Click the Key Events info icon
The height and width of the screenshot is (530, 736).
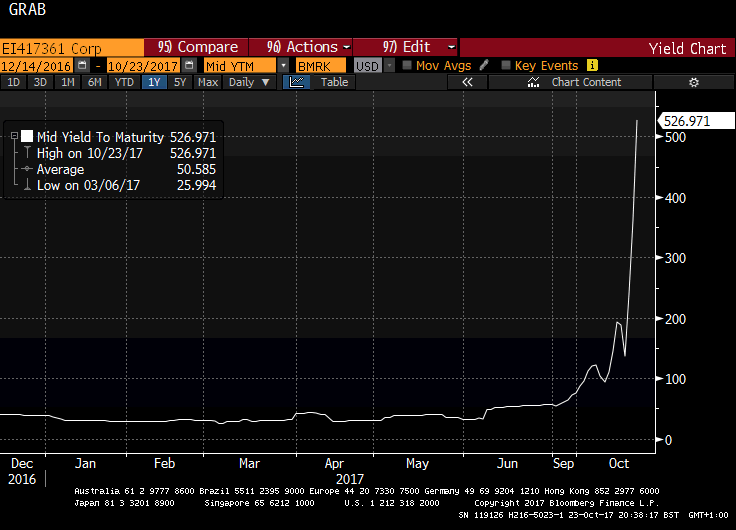pyautogui.click(x=592, y=65)
